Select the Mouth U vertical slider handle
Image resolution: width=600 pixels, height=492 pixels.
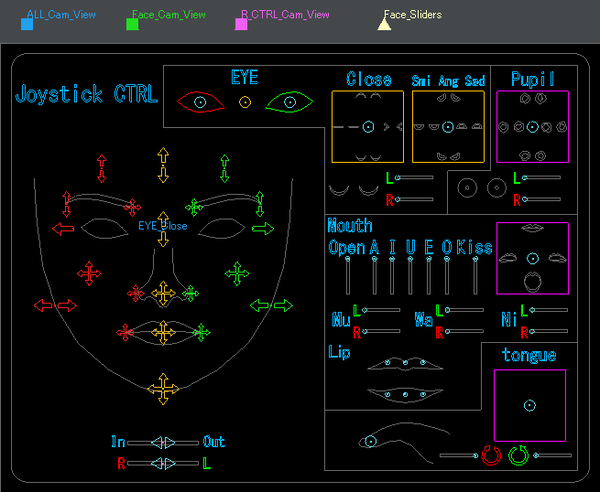(410, 259)
